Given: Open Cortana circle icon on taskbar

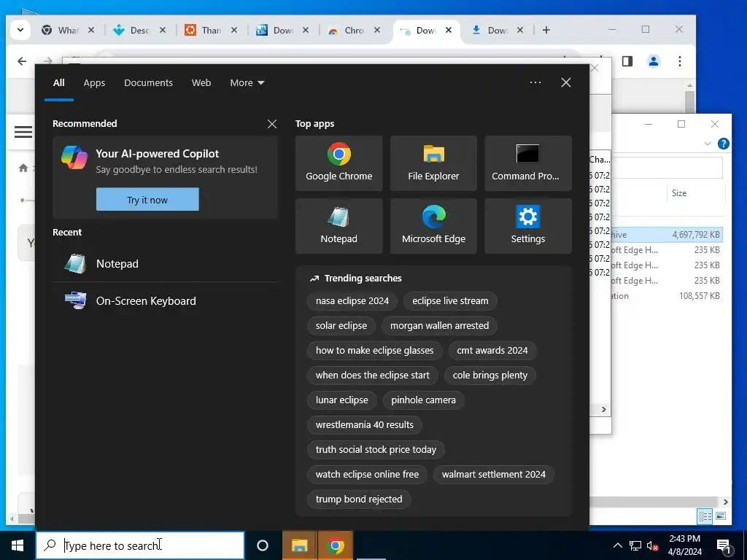Looking at the screenshot, I should (x=263, y=545).
